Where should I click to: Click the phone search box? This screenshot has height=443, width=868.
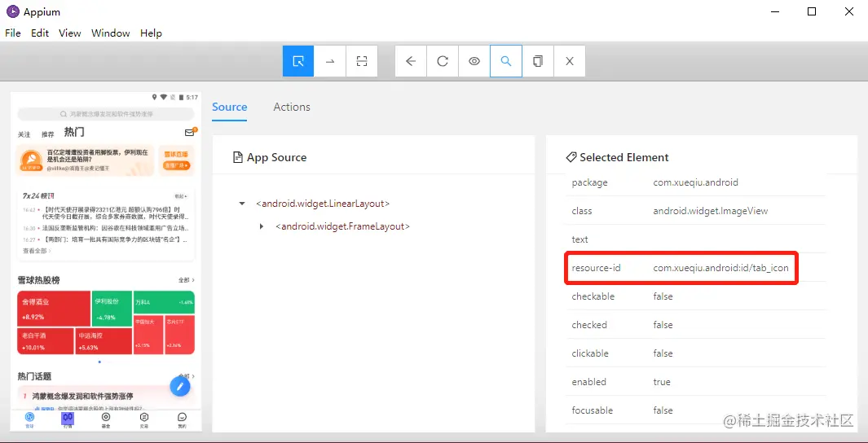click(x=106, y=114)
